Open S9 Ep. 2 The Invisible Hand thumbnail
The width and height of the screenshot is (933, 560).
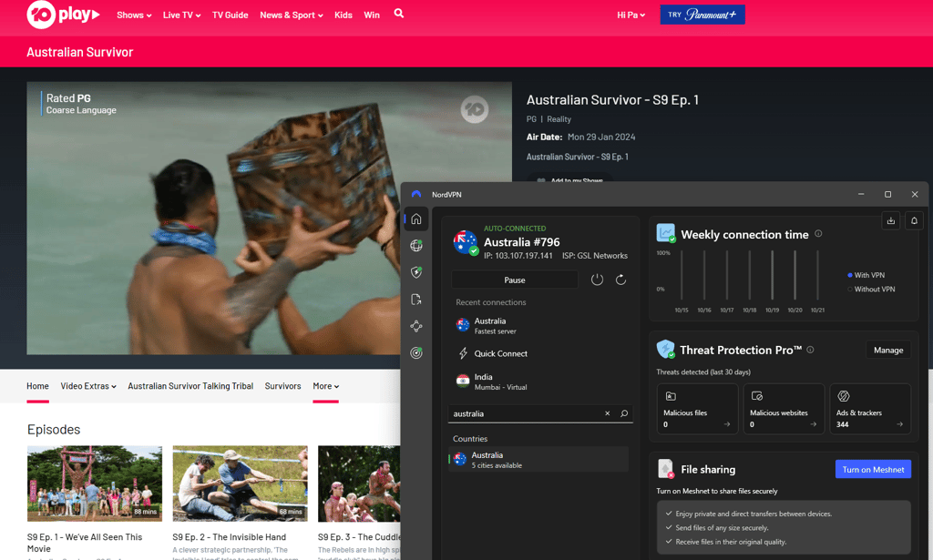[240, 484]
